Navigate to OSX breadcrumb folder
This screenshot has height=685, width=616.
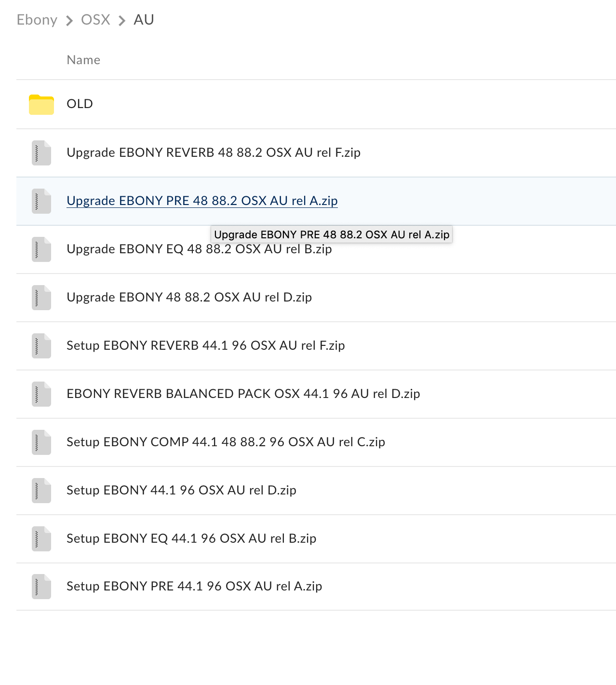pyautogui.click(x=95, y=20)
